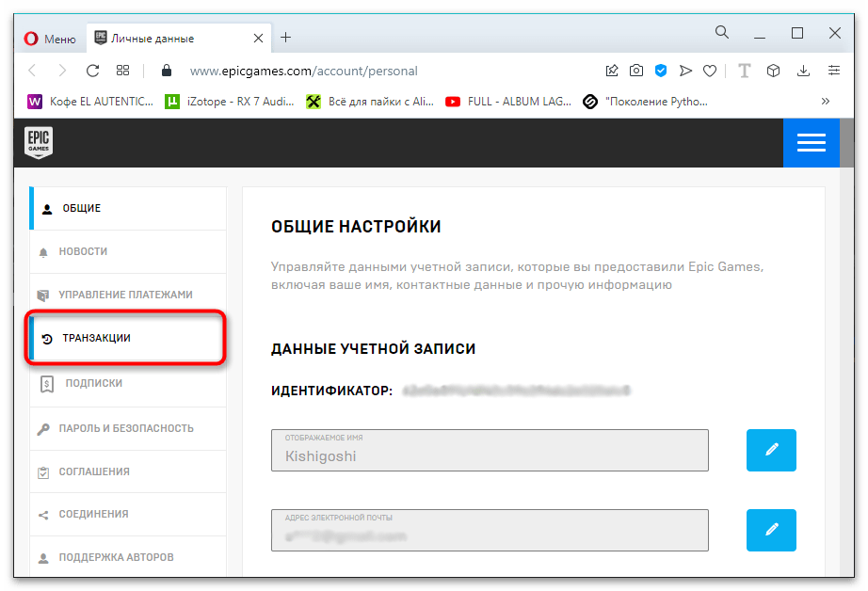The image size is (868, 591).
Task: Open the "Поколение Pytho bookmark
Action: click(646, 102)
